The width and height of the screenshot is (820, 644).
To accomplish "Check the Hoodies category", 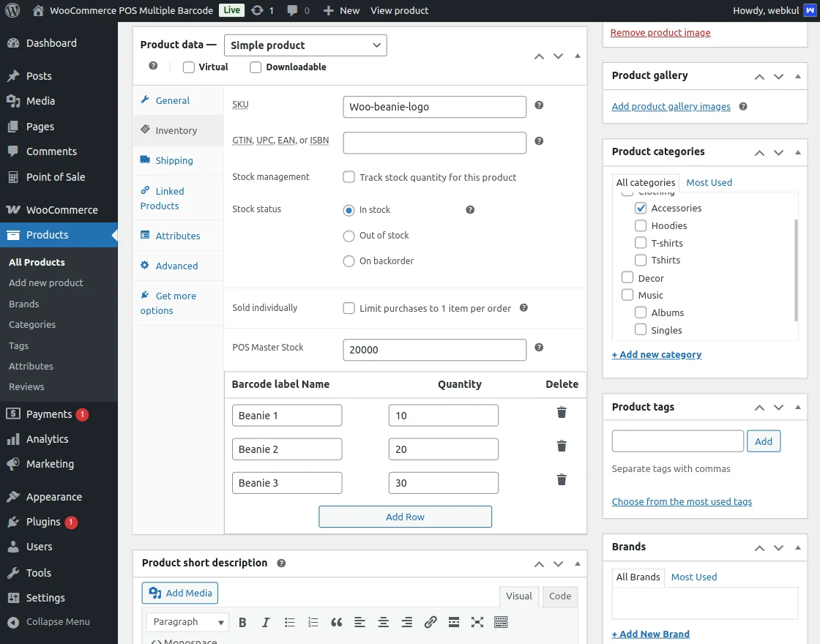I will tap(640, 225).
